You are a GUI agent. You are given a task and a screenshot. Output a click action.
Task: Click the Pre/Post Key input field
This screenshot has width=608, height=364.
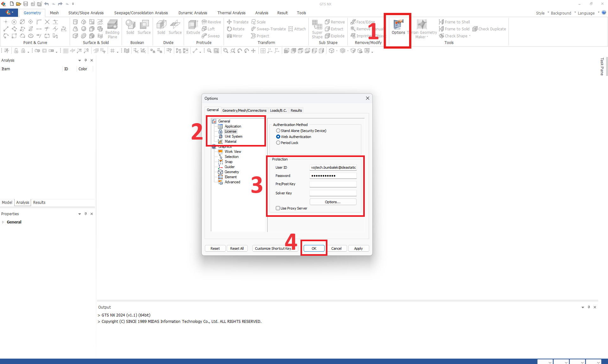point(333,184)
